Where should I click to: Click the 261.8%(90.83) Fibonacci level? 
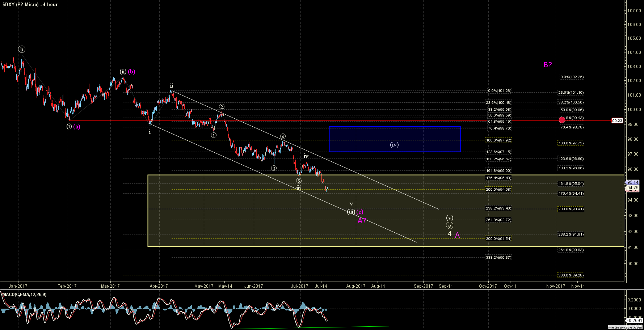click(x=571, y=250)
